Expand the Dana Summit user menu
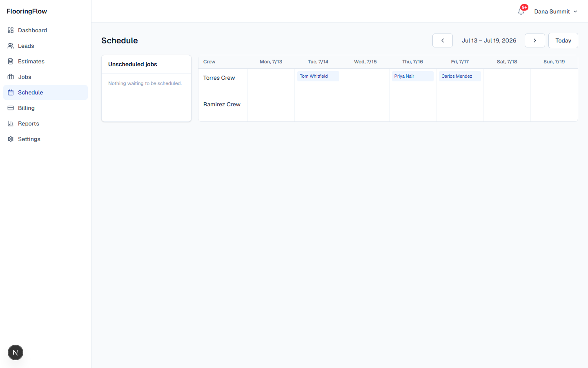The width and height of the screenshot is (588, 368). coord(556,11)
